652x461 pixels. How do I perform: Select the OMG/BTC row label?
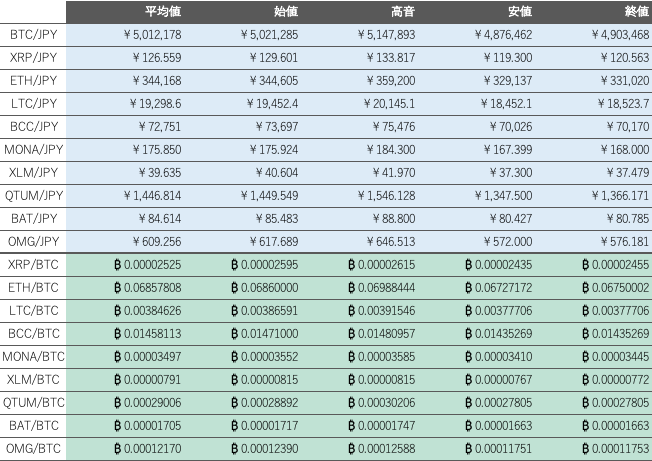click(x=34, y=448)
